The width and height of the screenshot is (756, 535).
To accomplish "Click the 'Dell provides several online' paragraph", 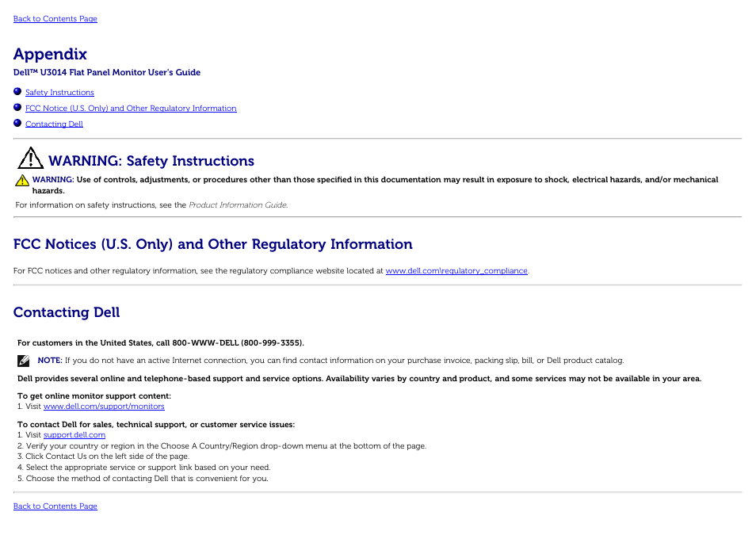I will click(x=359, y=379).
